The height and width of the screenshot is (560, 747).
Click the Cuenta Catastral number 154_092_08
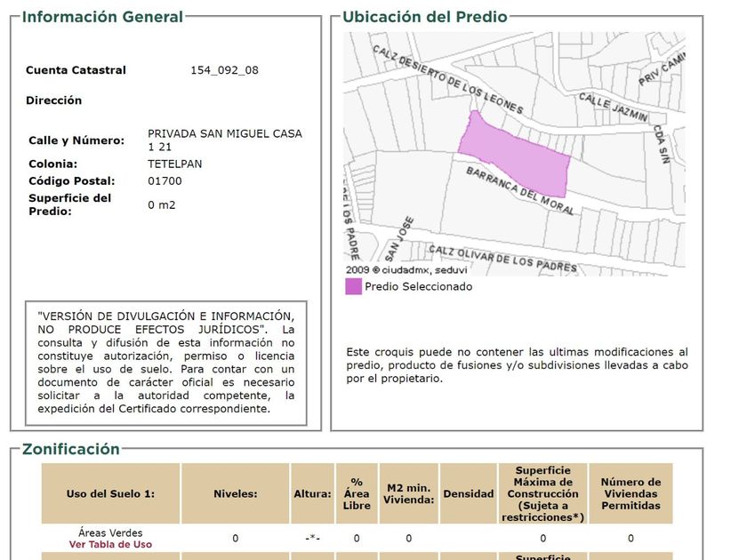point(224,70)
